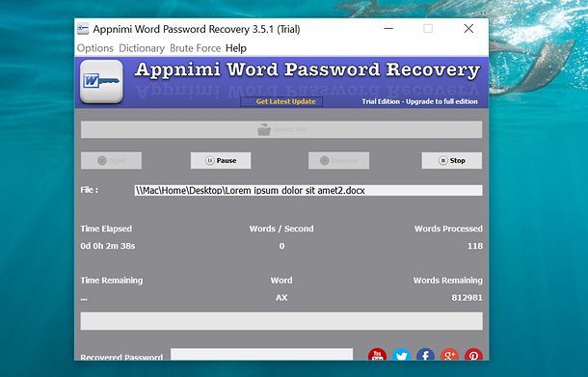Open the Help menu

236,48
